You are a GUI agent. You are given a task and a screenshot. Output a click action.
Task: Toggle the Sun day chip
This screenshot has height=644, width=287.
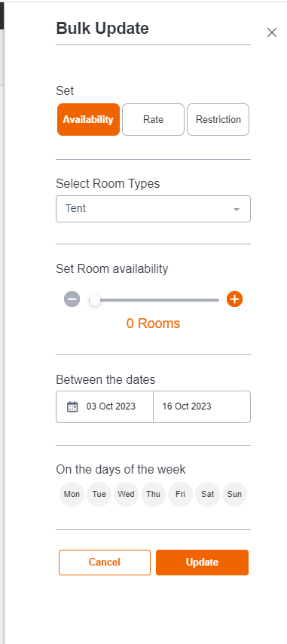pyautogui.click(x=234, y=494)
